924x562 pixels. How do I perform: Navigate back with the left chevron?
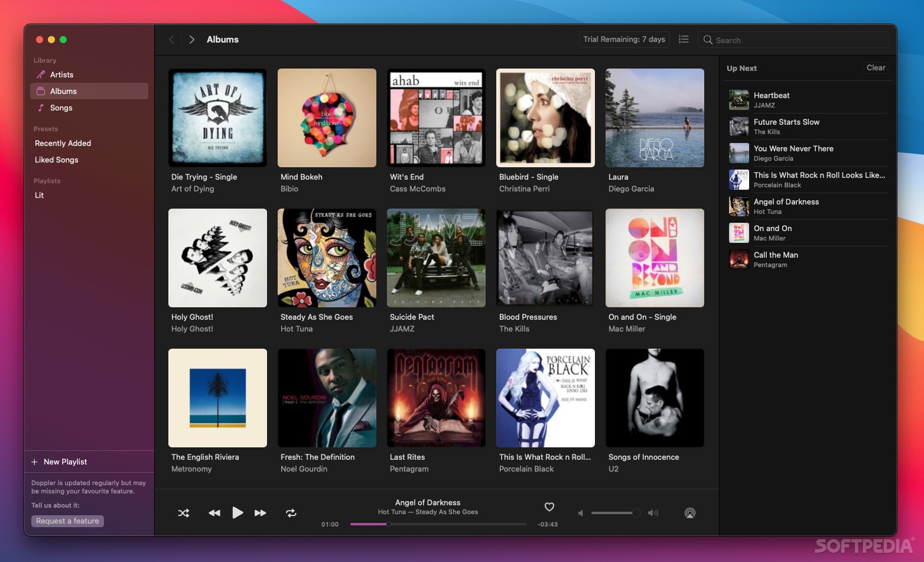(171, 40)
